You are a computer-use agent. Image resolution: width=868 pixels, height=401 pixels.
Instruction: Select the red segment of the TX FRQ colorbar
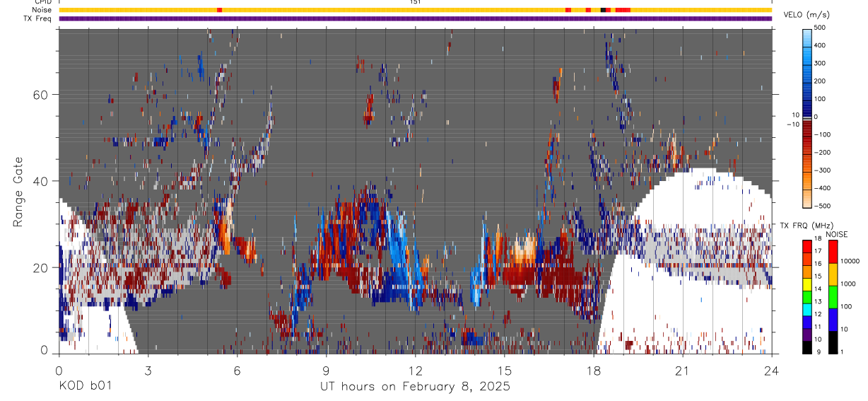[x=807, y=246]
